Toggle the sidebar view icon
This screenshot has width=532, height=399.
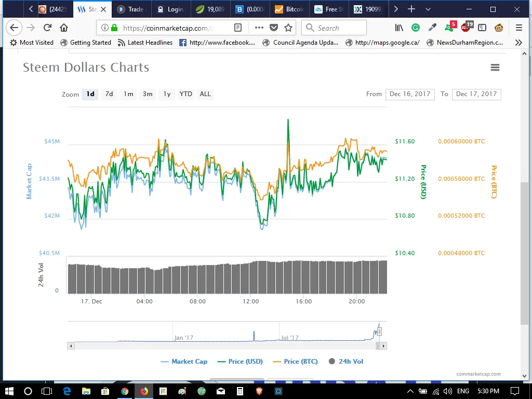tap(482, 28)
